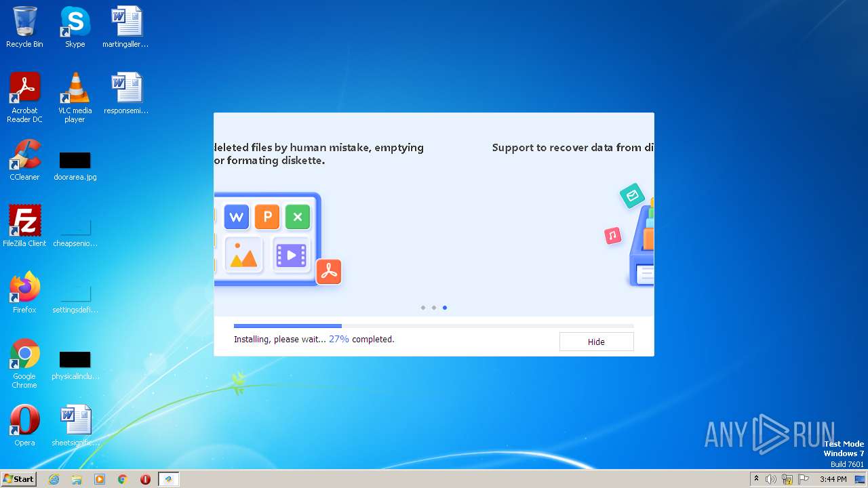Click the 3:44 PM clock
868x488 pixels.
(x=833, y=479)
